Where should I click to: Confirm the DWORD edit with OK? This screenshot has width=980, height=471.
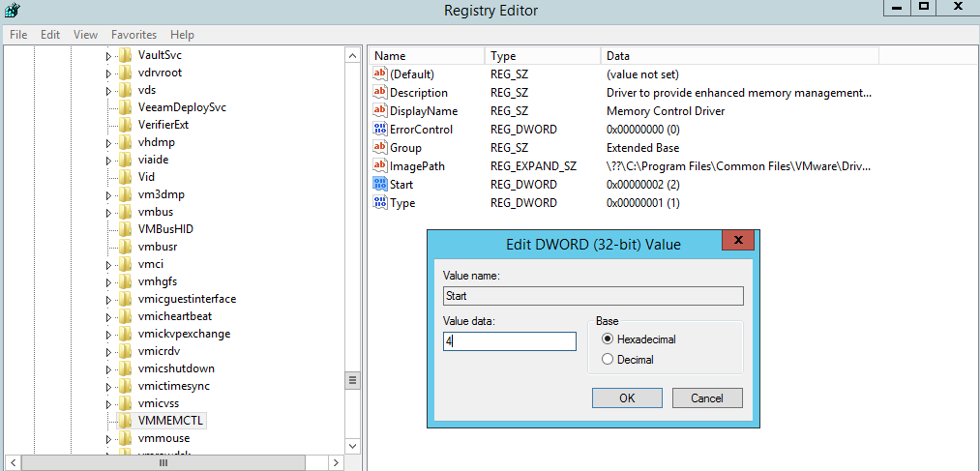[627, 398]
